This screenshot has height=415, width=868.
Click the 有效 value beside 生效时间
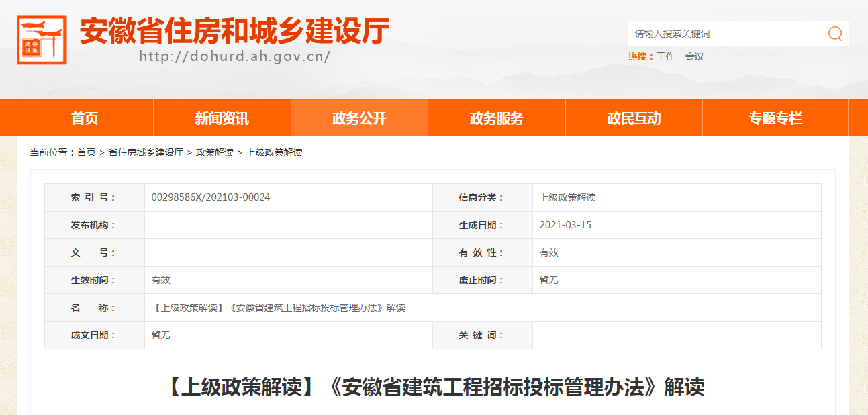coord(161,280)
